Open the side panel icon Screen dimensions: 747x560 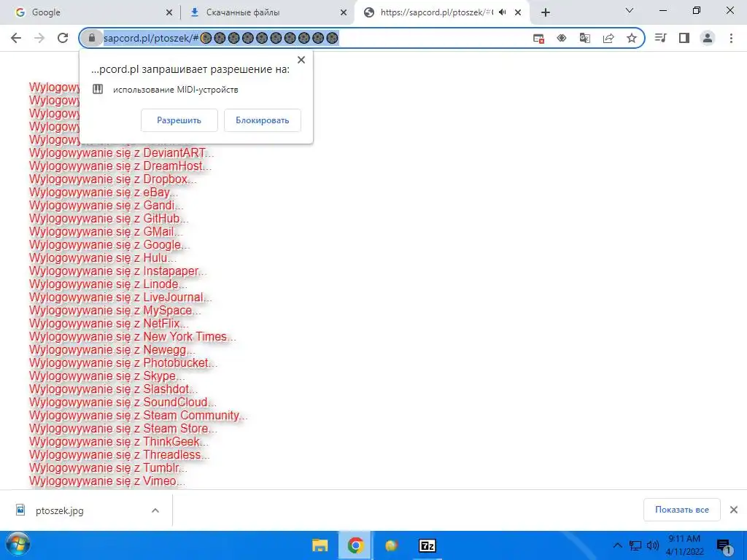point(684,38)
